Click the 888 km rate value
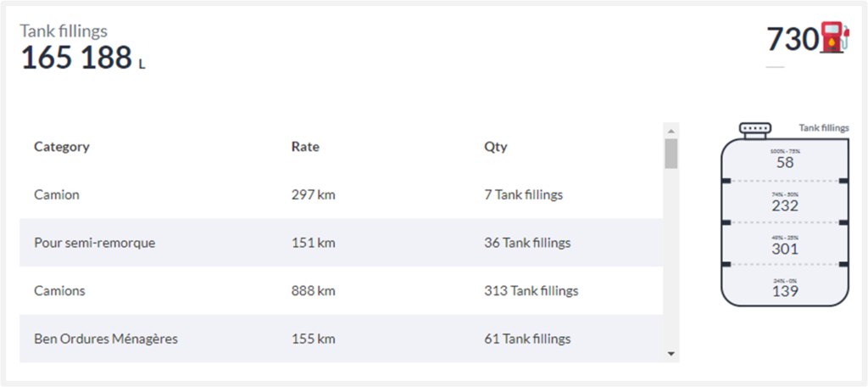The height and width of the screenshot is (387, 868). [x=314, y=290]
